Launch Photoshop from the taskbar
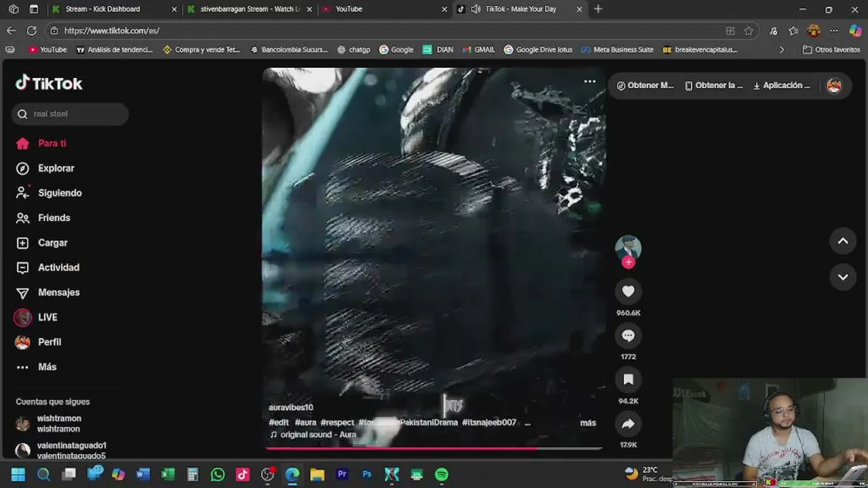 coord(367,474)
